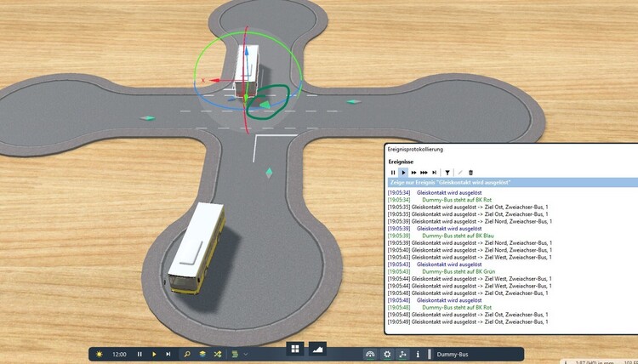Click the sun daytime icon

[100, 354]
